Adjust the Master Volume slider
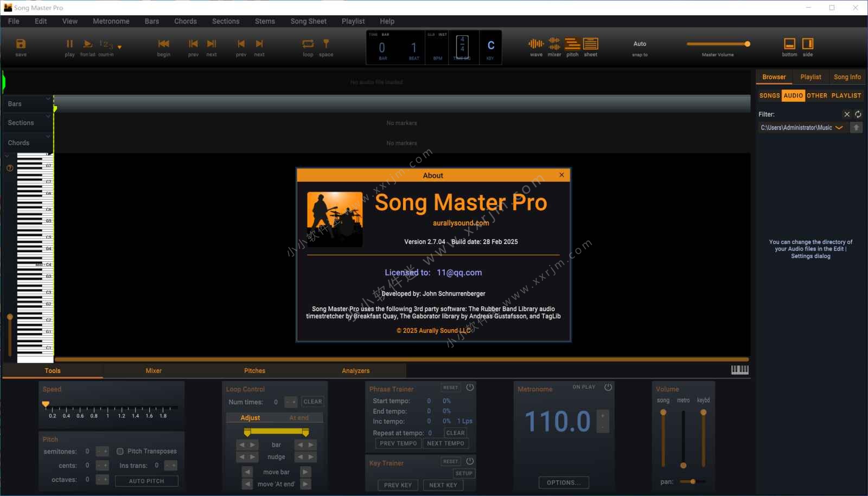The height and width of the screenshot is (496, 868). (718, 44)
